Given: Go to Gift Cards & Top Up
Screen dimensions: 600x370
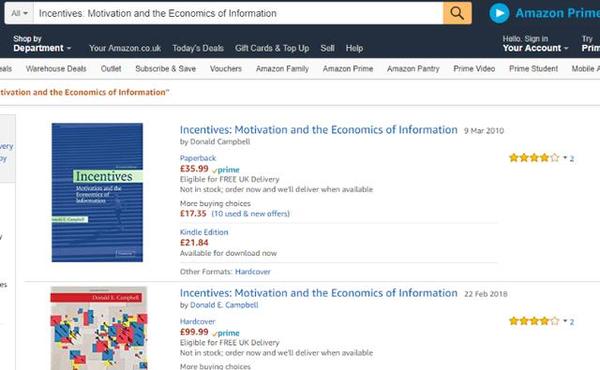Looking at the screenshot, I should (x=272, y=48).
